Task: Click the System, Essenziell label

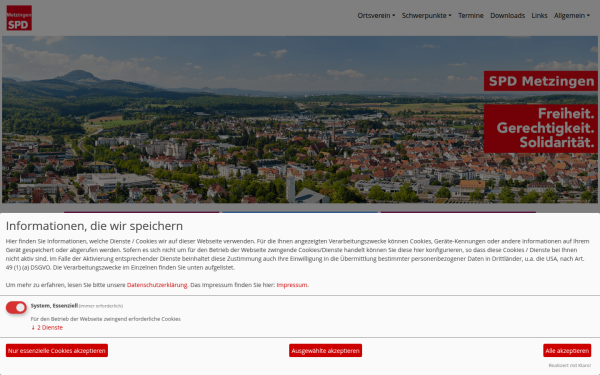Action: (x=54, y=305)
